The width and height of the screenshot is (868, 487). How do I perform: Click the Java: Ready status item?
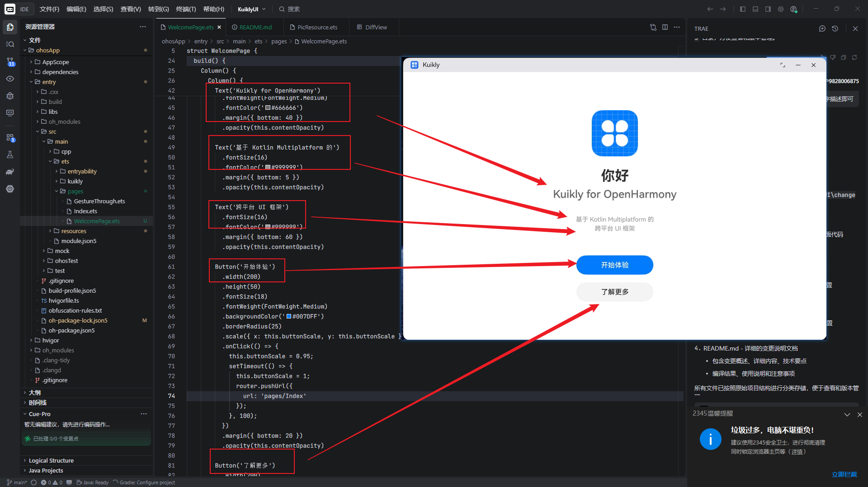93,482
